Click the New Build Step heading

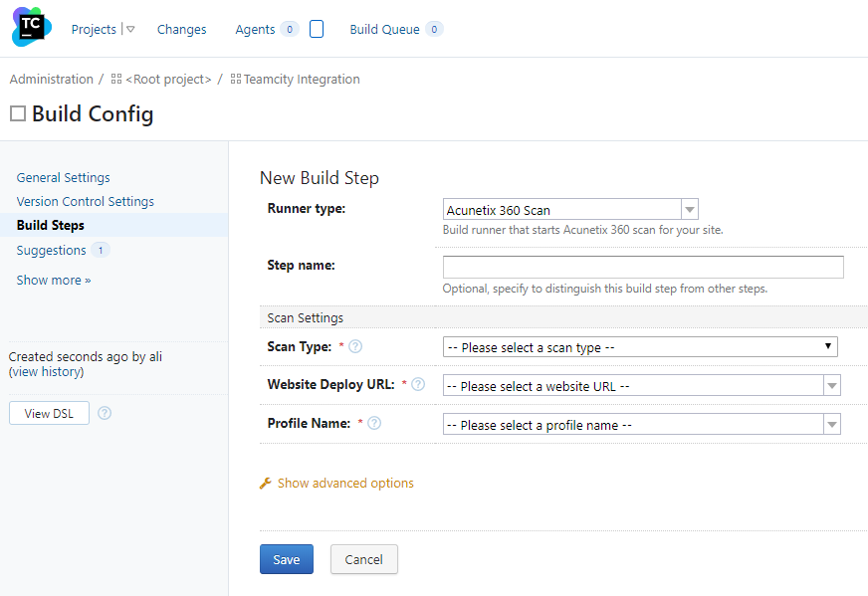coord(320,178)
